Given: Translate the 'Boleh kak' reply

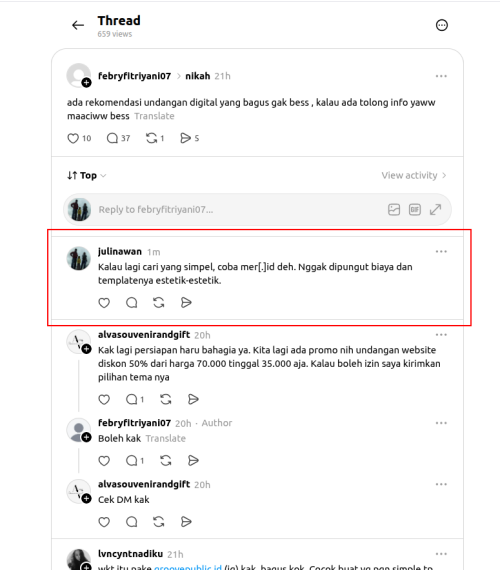Looking at the screenshot, I should pyautogui.click(x=165, y=438).
